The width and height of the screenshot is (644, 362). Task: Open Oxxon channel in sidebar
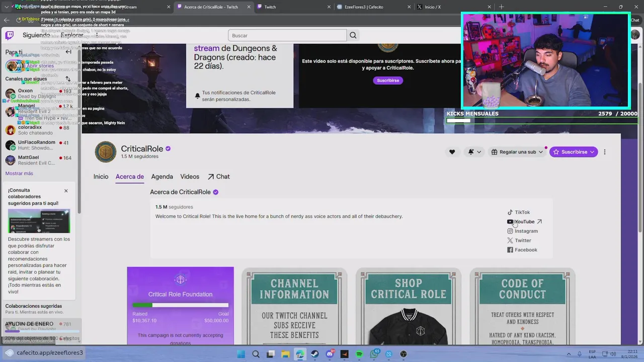40,94
